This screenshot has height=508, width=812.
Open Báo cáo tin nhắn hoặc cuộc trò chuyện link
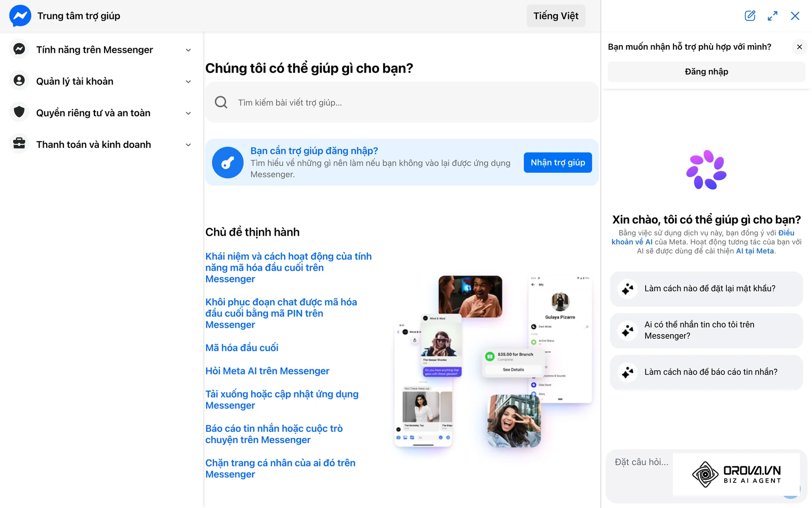coord(274,434)
